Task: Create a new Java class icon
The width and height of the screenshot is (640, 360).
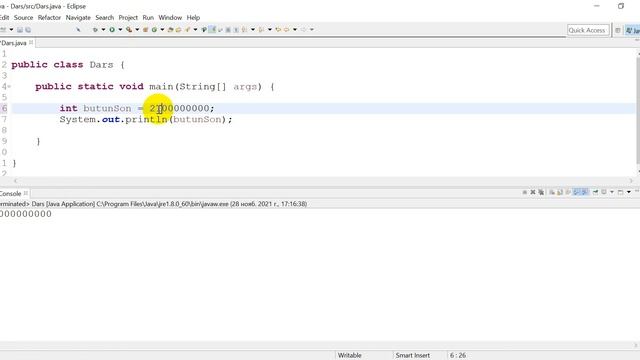Action: pos(154,29)
